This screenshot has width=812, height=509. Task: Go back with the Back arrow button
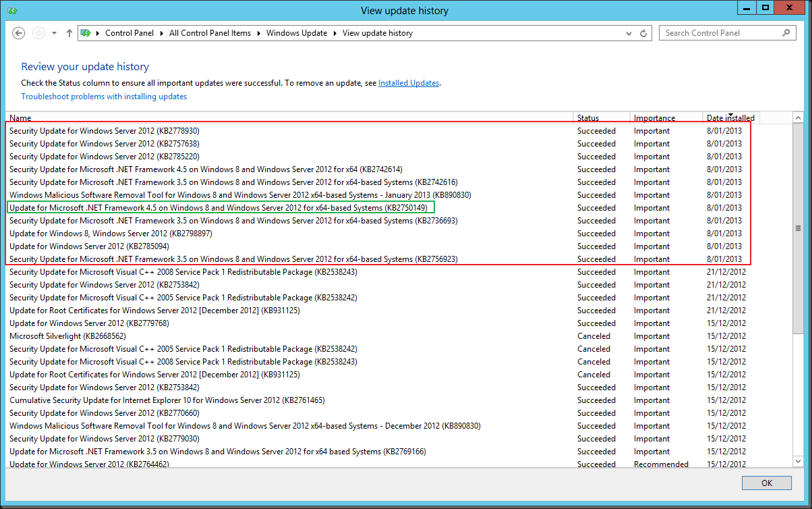(19, 33)
